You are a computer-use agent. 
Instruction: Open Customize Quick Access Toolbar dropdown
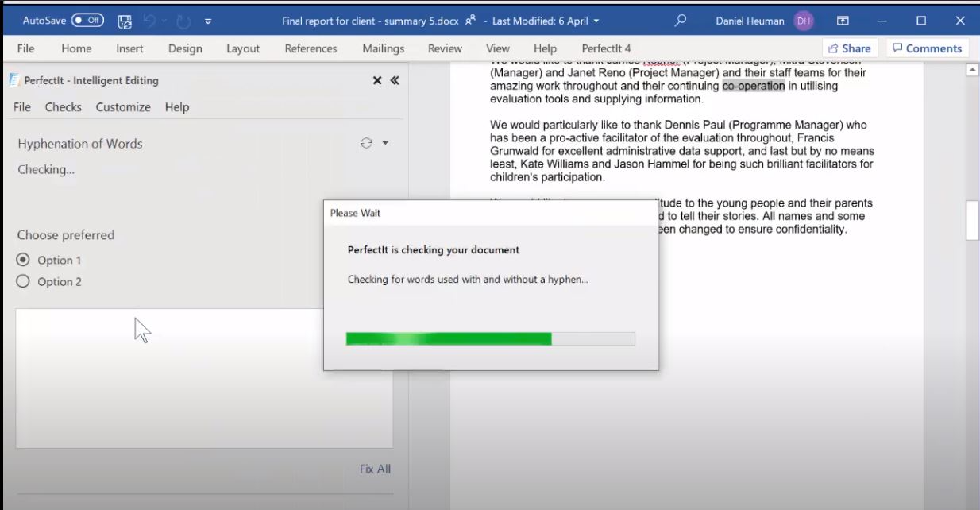pyautogui.click(x=208, y=21)
